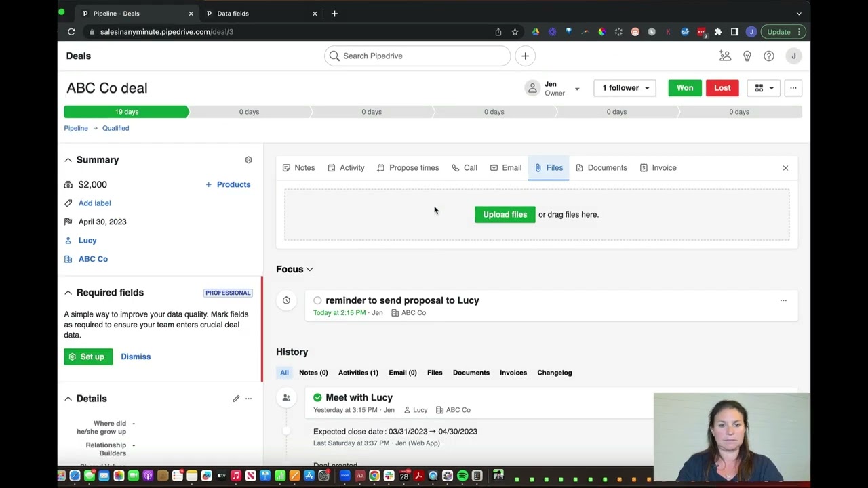The image size is (868, 488).
Task: Open the help question mark icon
Action: 769,56
